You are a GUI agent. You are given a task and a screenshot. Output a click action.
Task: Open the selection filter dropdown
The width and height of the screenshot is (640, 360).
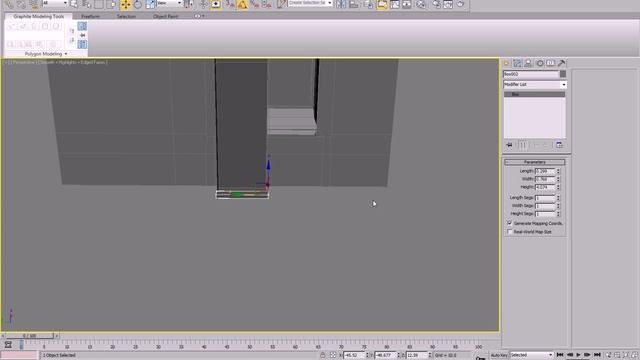(x=55, y=3)
